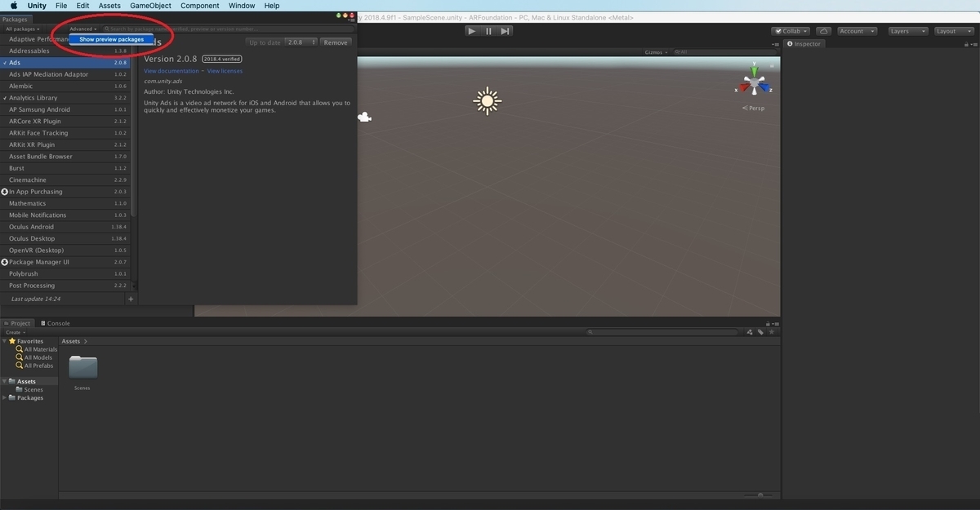Select the Post Processing package
Image resolution: width=980 pixels, height=510 pixels.
[x=65, y=286]
